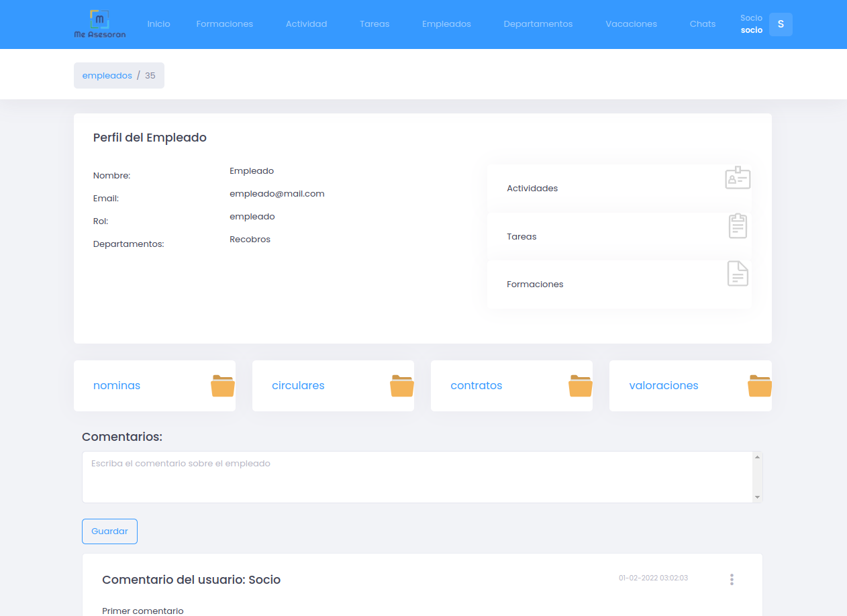Screen dimensions: 847x616
Task: Select the Formaciones document icon
Action: click(738, 273)
